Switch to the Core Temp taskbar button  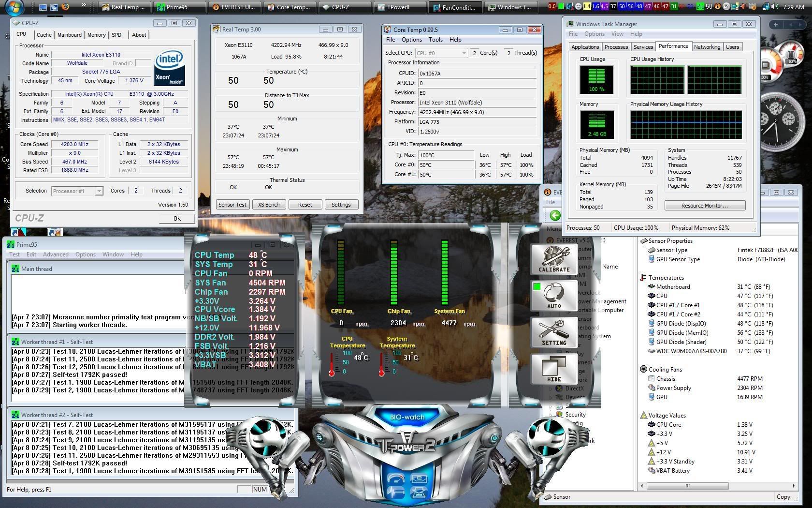289,7
